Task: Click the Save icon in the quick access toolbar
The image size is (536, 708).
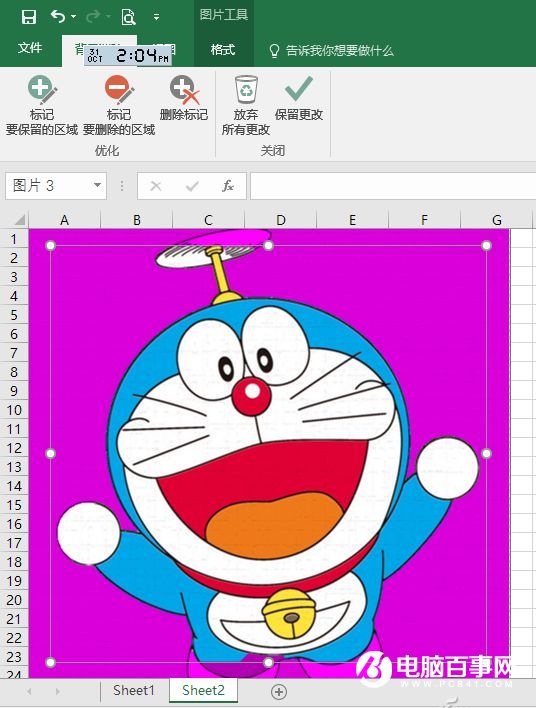Action: pos(29,17)
